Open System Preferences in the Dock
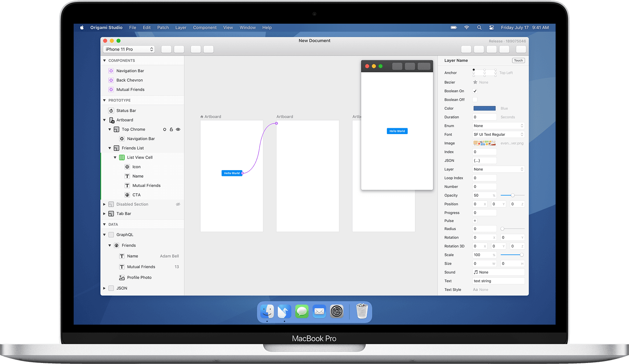Viewport: 629px width, 364px height. (x=337, y=312)
